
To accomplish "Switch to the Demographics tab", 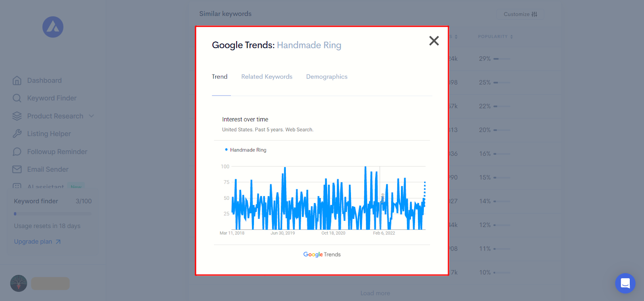I will [326, 77].
